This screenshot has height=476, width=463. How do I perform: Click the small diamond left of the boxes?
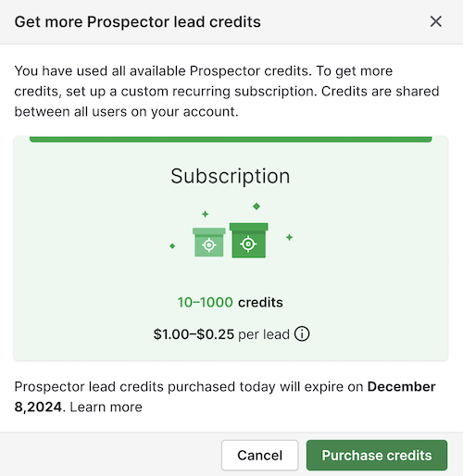(x=172, y=245)
